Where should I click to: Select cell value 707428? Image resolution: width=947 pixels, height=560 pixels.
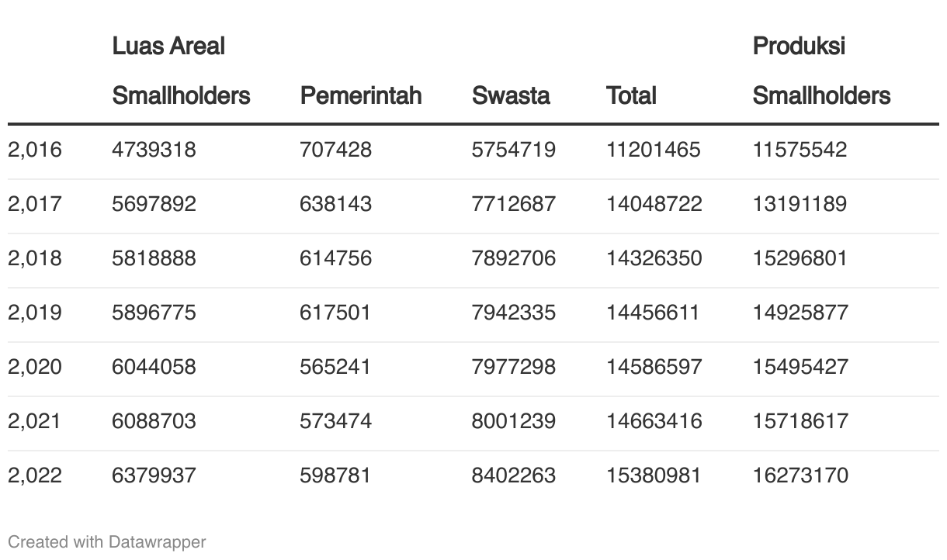click(x=335, y=150)
